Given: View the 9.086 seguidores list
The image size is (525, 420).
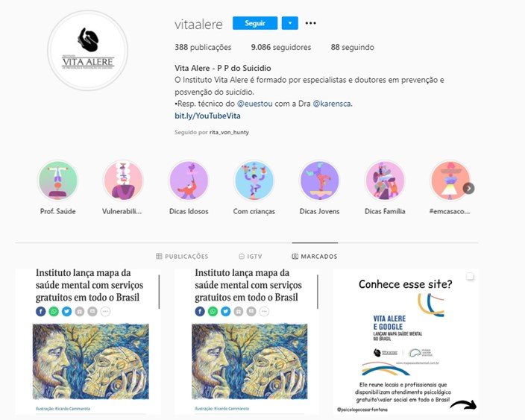Looking at the screenshot, I should (x=281, y=47).
